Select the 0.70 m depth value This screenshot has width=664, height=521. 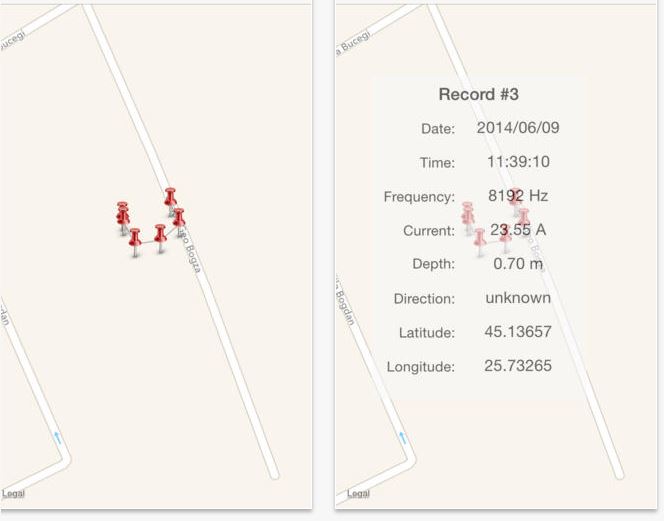pyautogui.click(x=518, y=264)
